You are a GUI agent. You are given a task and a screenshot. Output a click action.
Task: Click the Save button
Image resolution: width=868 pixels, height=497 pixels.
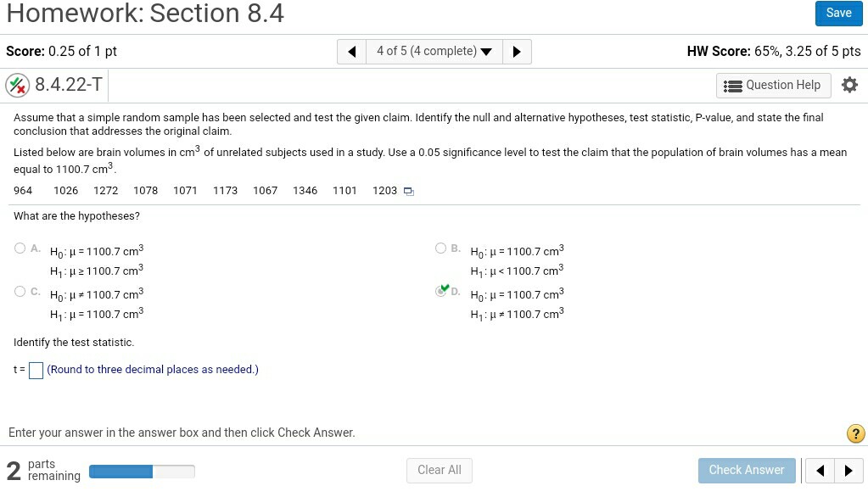(838, 13)
